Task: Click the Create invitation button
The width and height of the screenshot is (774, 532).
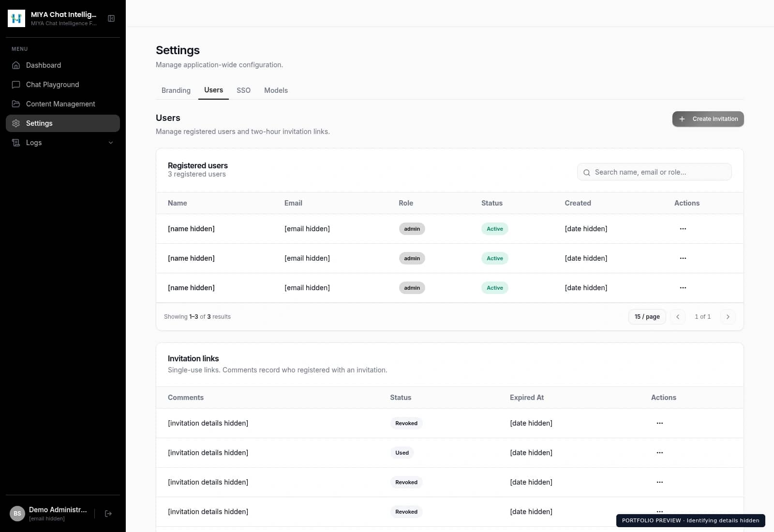Action: click(708, 119)
